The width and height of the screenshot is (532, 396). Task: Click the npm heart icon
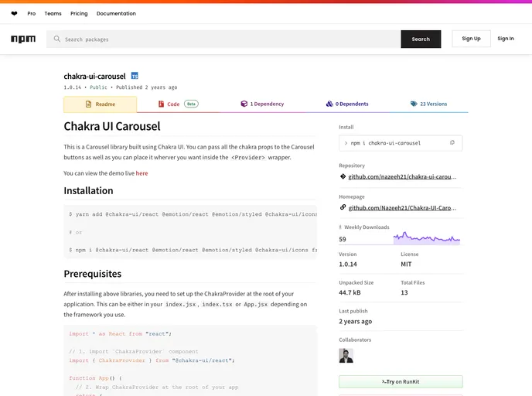coord(14,14)
